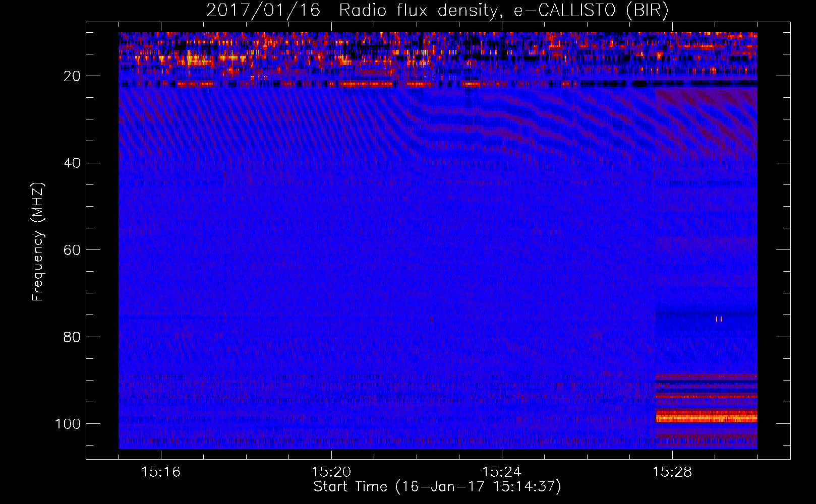This screenshot has width=816, height=504.
Task: Click the bright yellow band near 100 MHz
Action: point(706,417)
